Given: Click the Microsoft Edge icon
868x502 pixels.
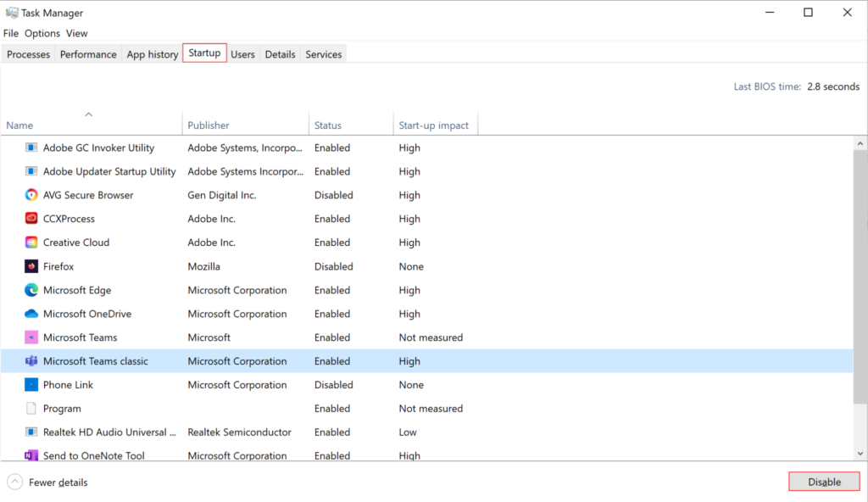Looking at the screenshot, I should click(x=32, y=290).
